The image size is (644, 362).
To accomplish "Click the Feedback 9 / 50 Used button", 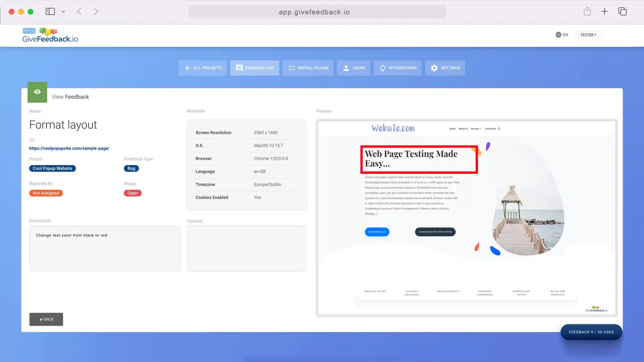I will 591,332.
